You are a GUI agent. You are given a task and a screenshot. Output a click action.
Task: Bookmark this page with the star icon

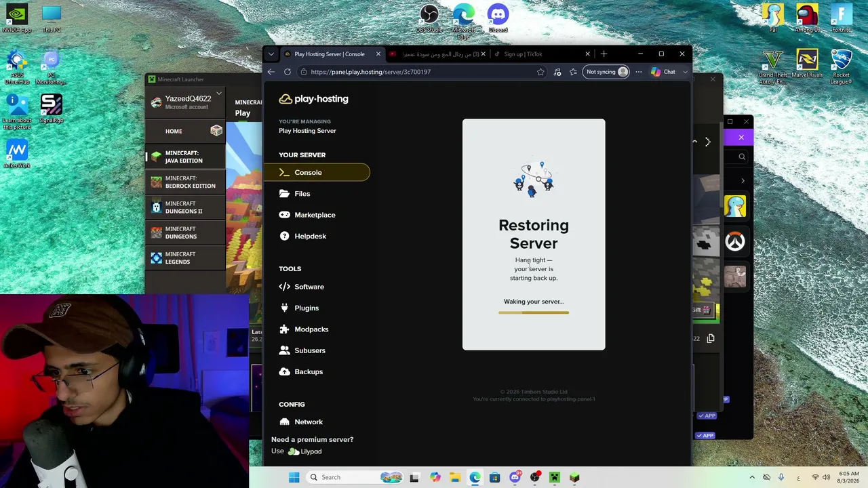pos(540,72)
